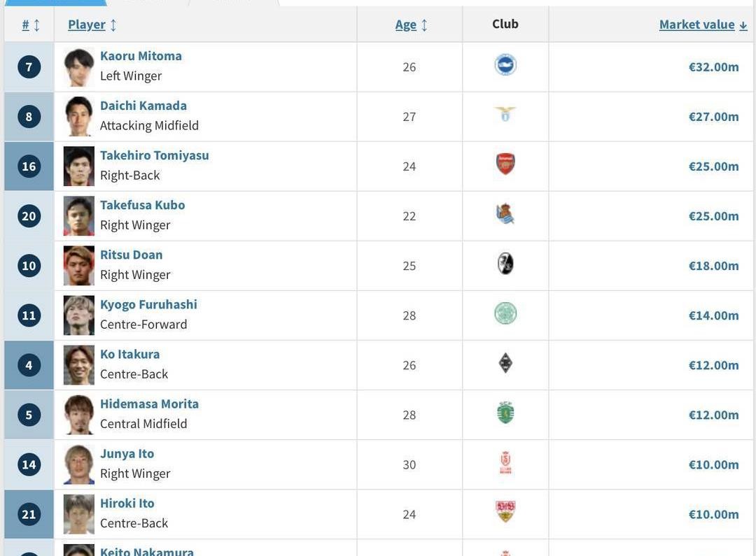This screenshot has height=556, width=756.
Task: Click Arsenal club crest icon
Action: tap(505, 164)
